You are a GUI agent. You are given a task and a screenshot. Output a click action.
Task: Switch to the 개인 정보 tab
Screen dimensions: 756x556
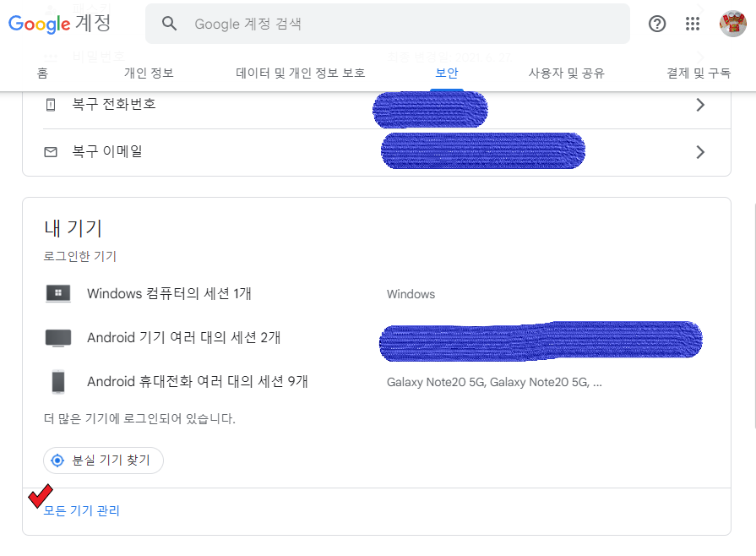149,73
